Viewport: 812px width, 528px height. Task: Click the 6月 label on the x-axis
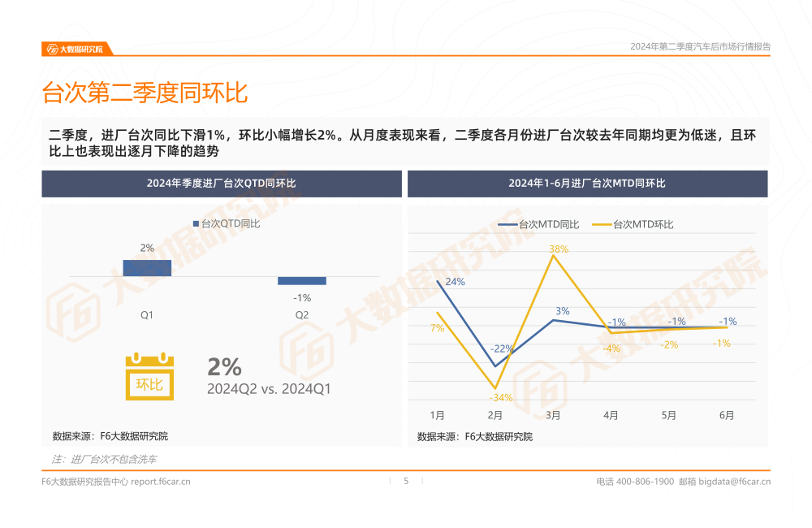coord(727,415)
